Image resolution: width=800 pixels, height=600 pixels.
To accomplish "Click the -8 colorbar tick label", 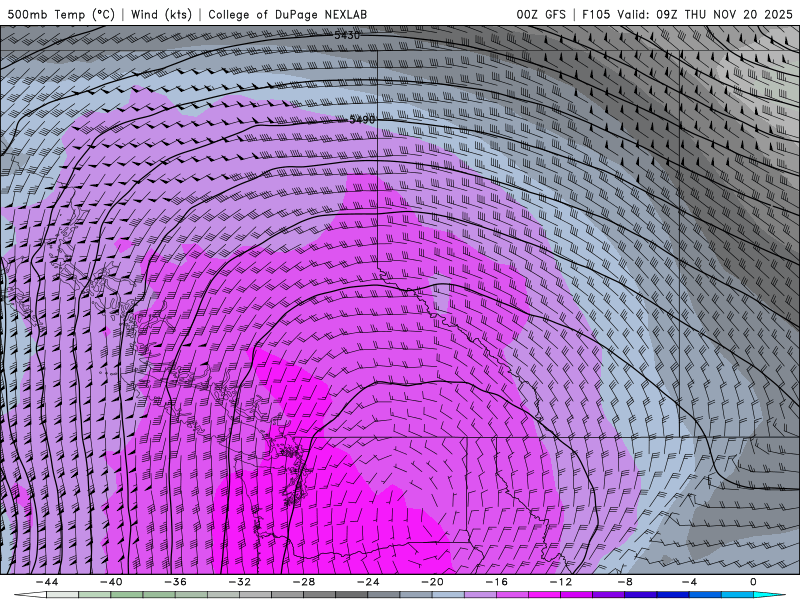I will click(625, 582).
